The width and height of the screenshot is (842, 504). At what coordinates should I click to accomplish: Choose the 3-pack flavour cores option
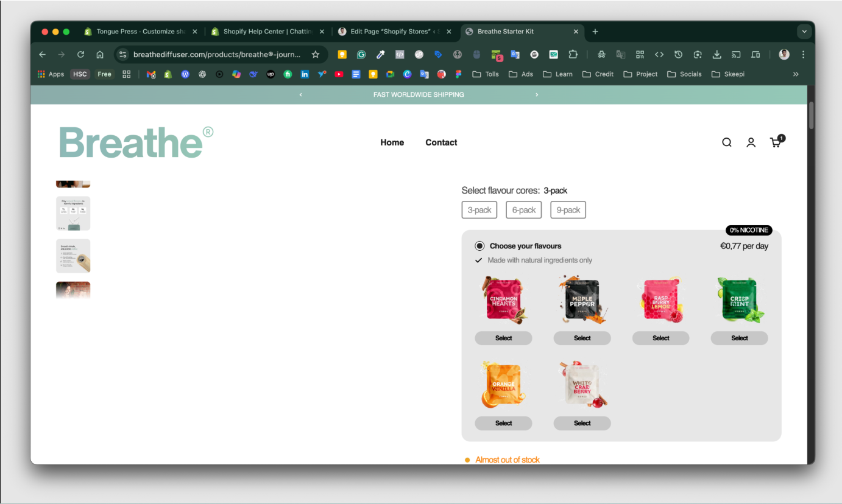[479, 210]
